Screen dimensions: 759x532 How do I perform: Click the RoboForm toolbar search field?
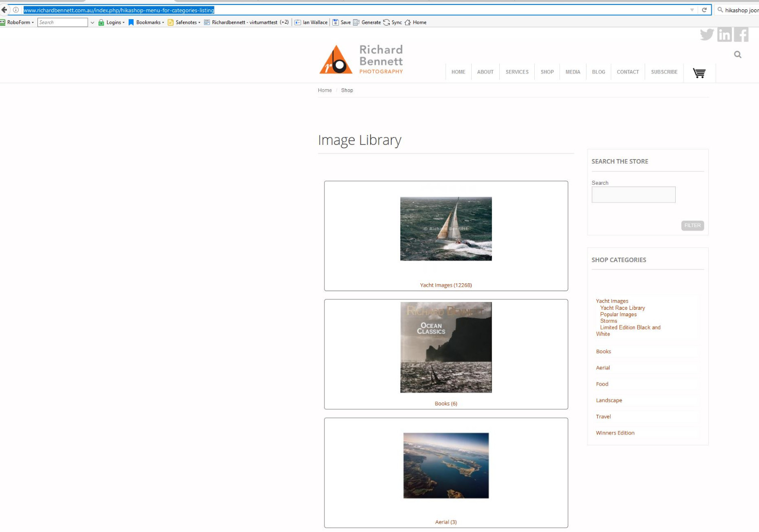tap(63, 22)
